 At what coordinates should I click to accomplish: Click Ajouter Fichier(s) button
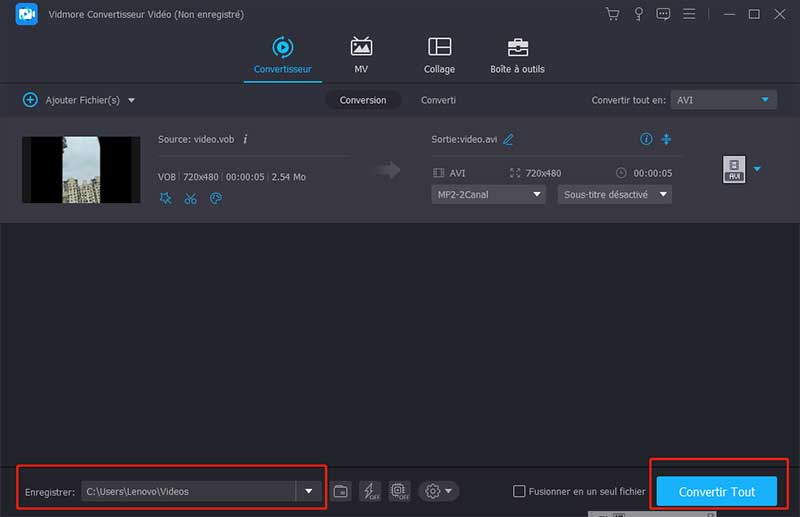78,100
